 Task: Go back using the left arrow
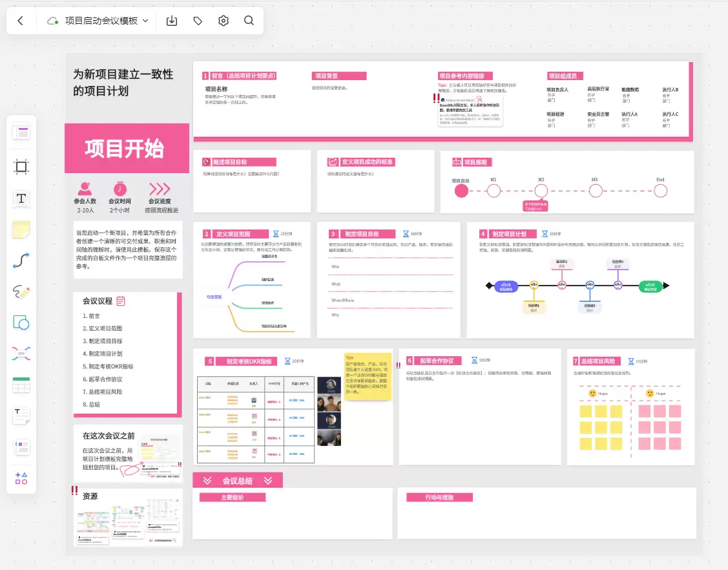(21, 21)
